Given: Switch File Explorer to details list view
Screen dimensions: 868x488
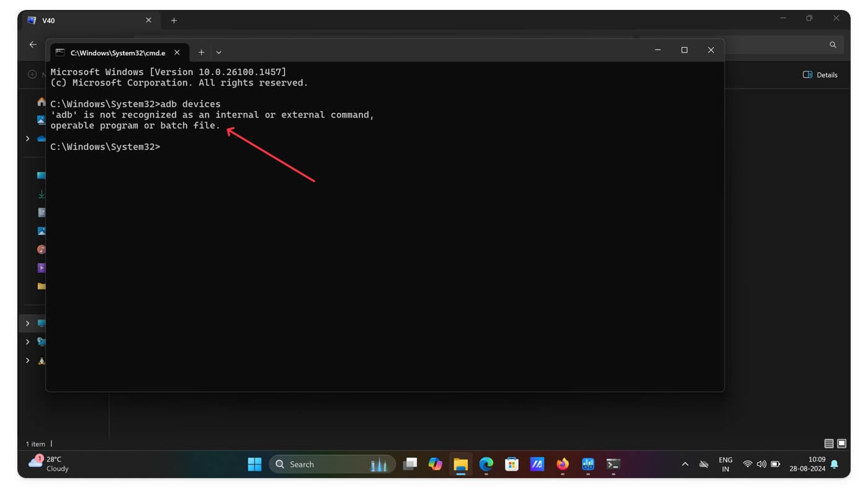Looking at the screenshot, I should (829, 443).
